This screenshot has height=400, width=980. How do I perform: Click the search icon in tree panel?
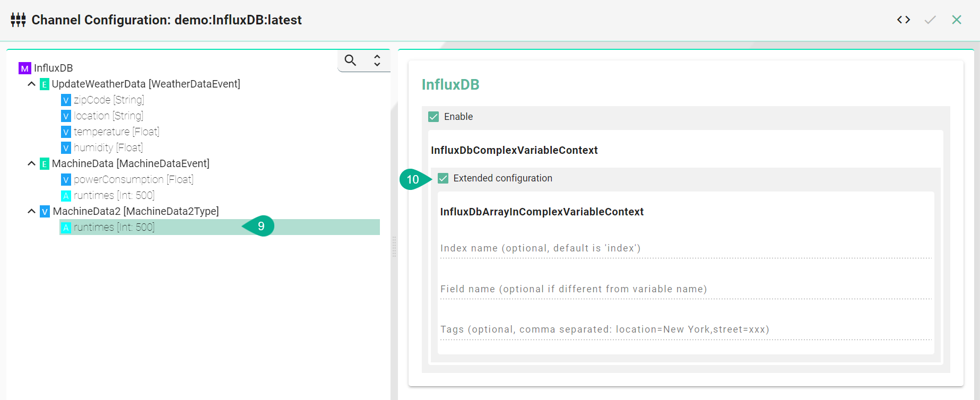[350, 60]
